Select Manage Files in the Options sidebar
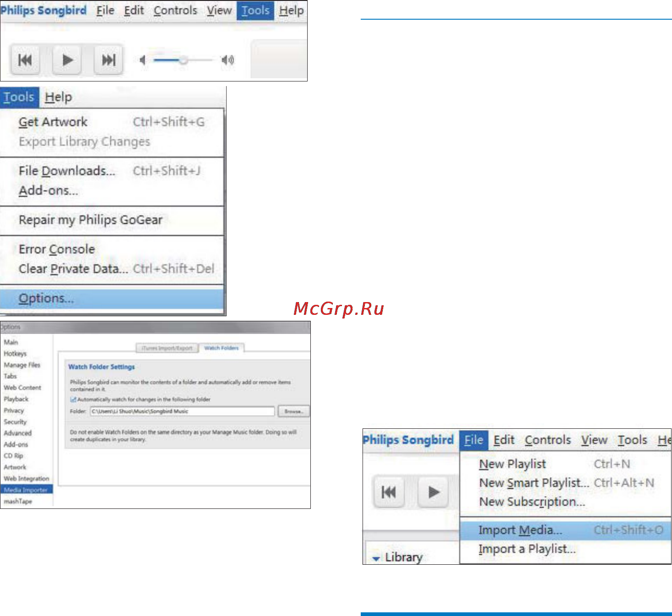 [22, 365]
